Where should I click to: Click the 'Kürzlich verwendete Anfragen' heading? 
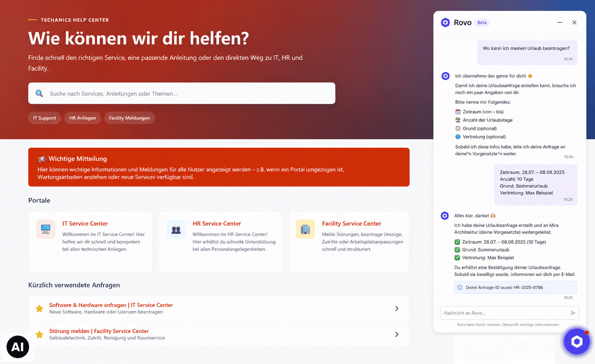click(74, 285)
